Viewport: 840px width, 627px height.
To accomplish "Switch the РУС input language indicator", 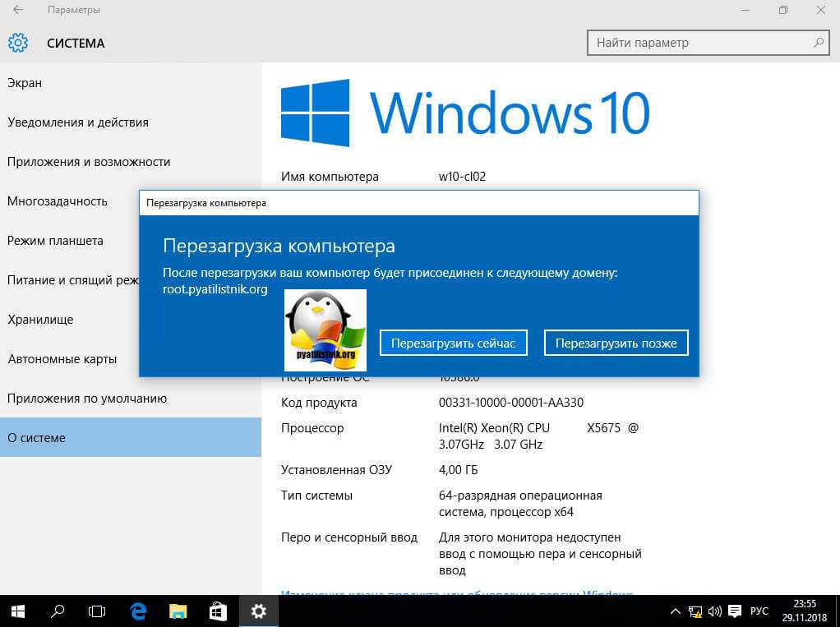I will pyautogui.click(x=759, y=611).
